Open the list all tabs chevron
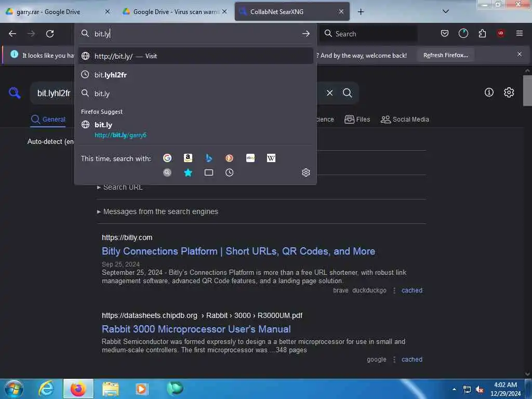 point(445,11)
